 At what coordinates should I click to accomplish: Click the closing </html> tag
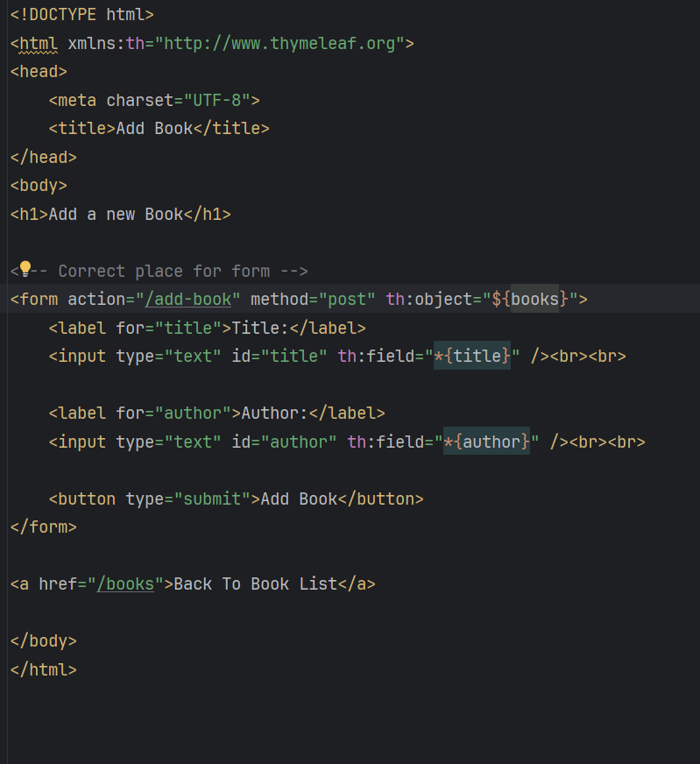pos(43,669)
